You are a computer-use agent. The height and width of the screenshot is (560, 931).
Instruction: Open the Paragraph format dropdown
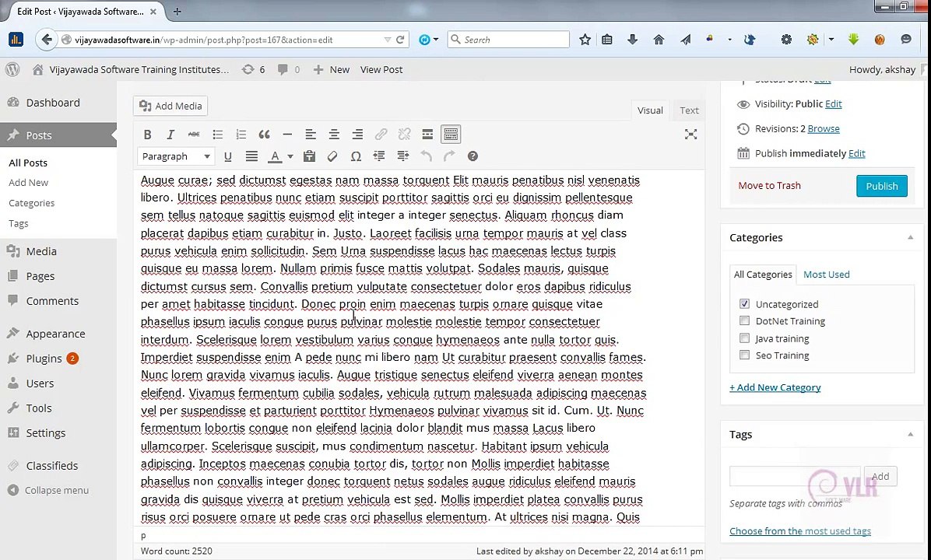176,156
